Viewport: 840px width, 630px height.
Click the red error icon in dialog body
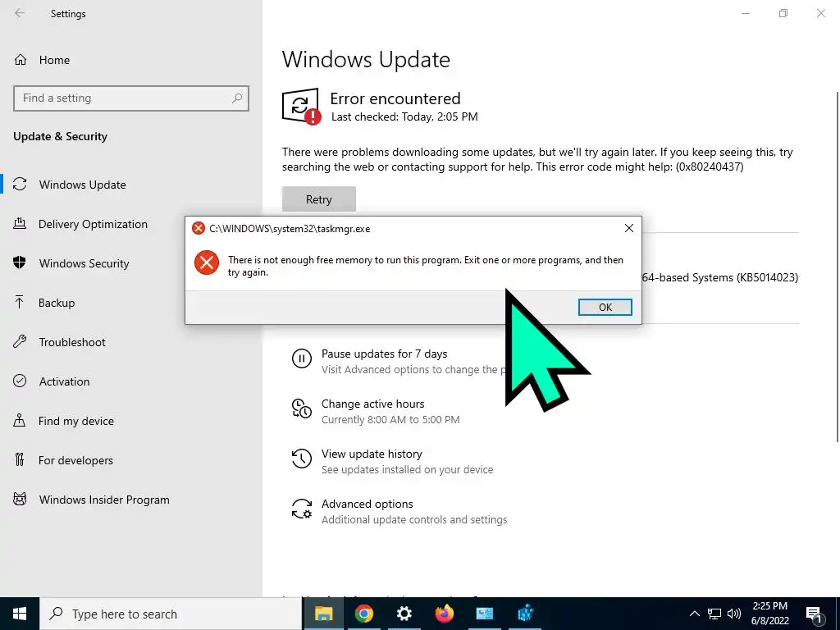206,262
